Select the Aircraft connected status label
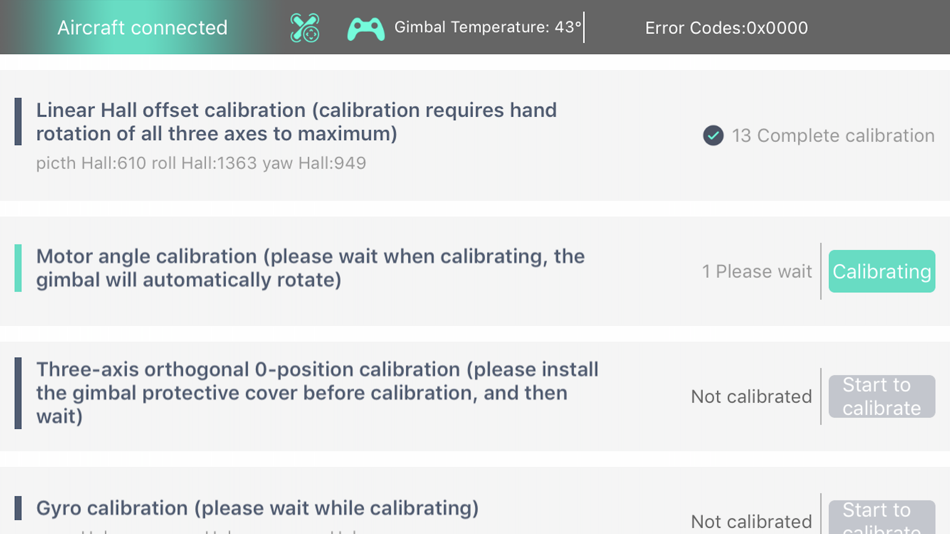The image size is (950, 534). tap(142, 27)
